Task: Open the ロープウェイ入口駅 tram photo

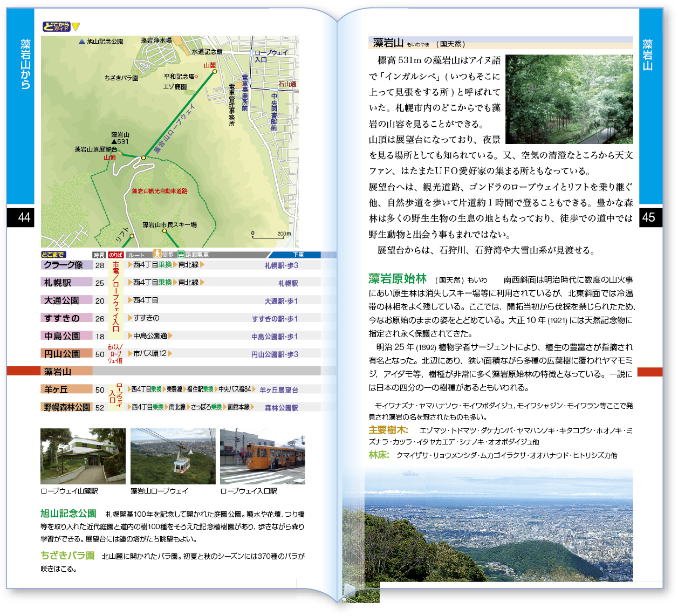Action: 263,456
